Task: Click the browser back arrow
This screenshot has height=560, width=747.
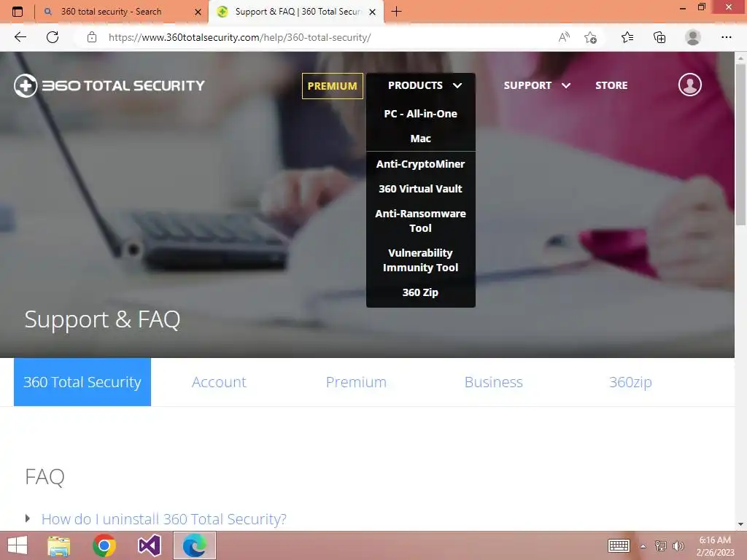Action: 20,37
